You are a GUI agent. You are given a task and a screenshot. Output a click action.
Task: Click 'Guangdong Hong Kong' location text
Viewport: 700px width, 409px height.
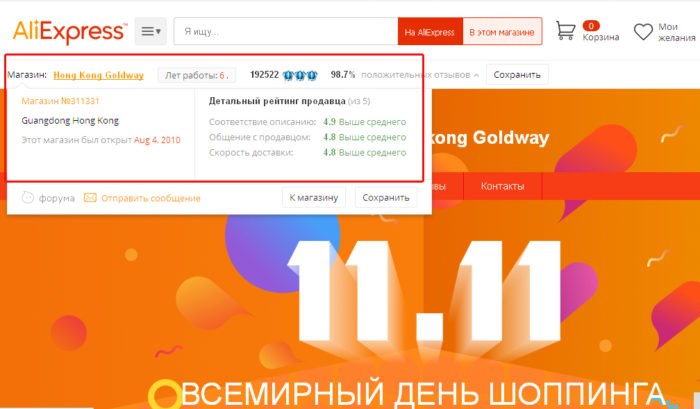coord(70,121)
